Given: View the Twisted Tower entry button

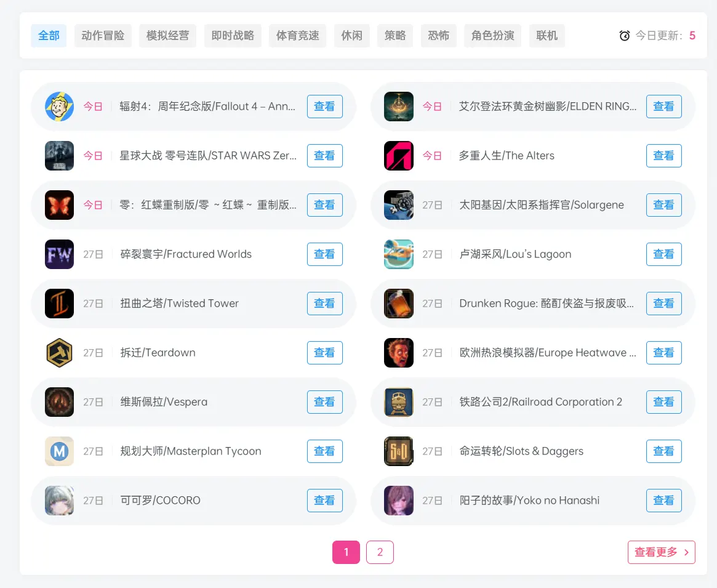Looking at the screenshot, I should point(325,304).
